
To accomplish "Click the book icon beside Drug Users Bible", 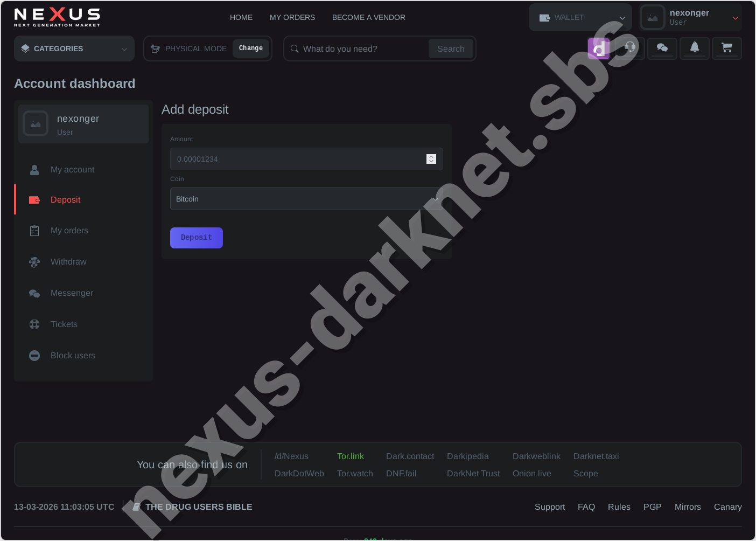I will point(137,507).
